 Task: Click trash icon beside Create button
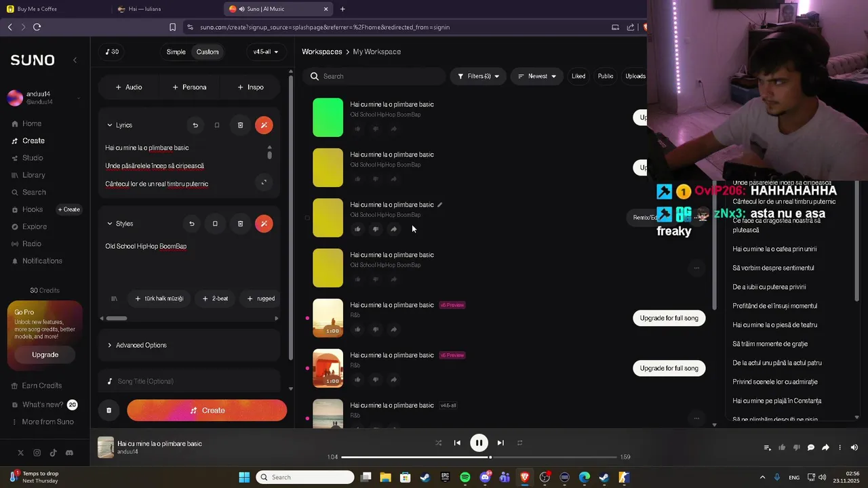pyautogui.click(x=108, y=411)
